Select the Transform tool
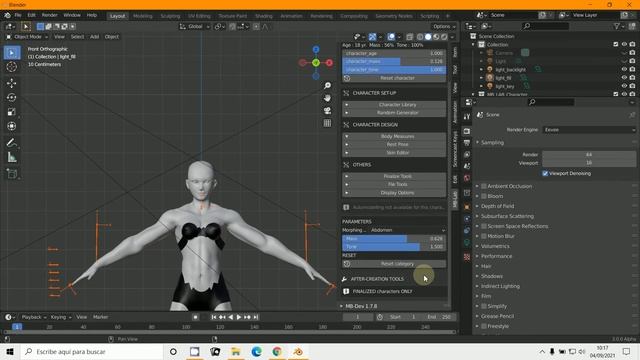640x360 pixels. pos(11,126)
